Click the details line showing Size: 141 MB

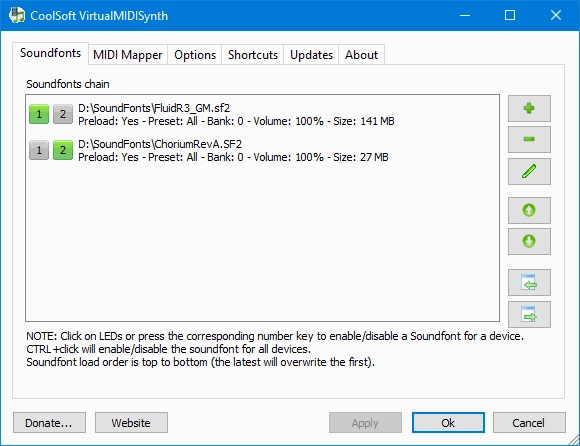[236, 121]
